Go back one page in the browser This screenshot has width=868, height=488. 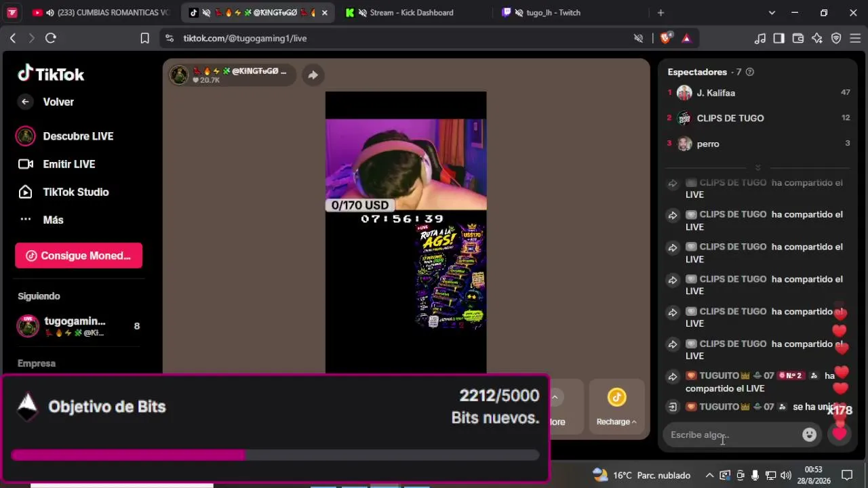[13, 39]
